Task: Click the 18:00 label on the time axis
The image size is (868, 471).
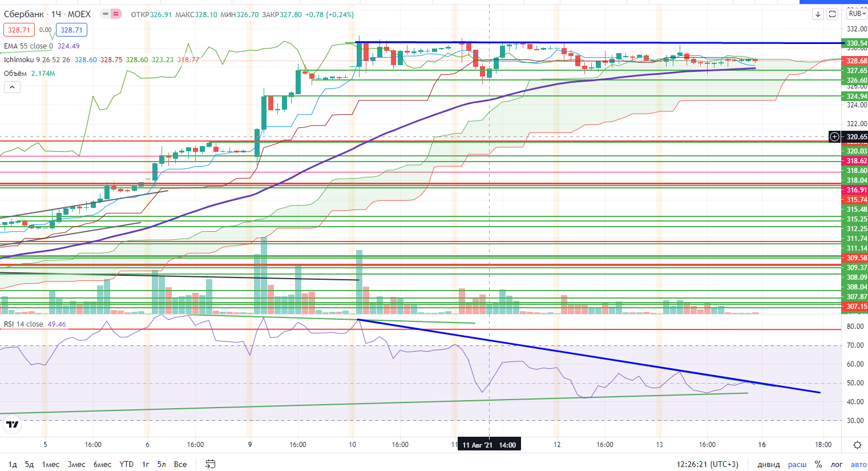Action: coord(823,445)
